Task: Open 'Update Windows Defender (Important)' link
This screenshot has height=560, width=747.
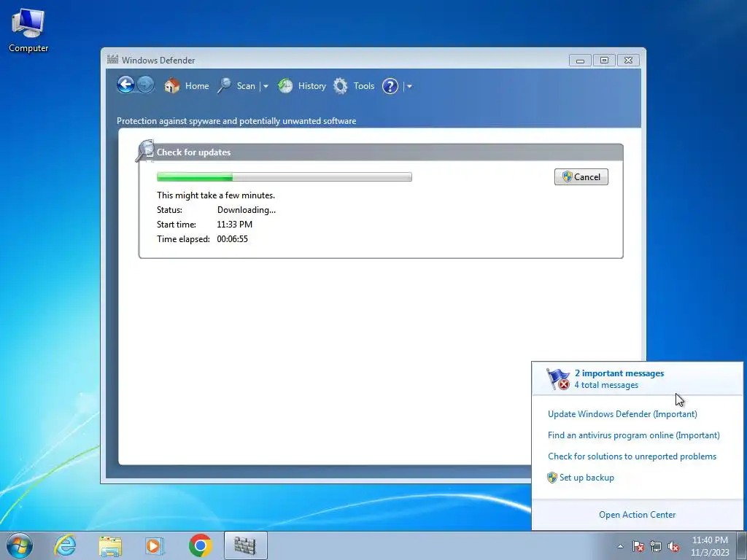Action: [623, 414]
